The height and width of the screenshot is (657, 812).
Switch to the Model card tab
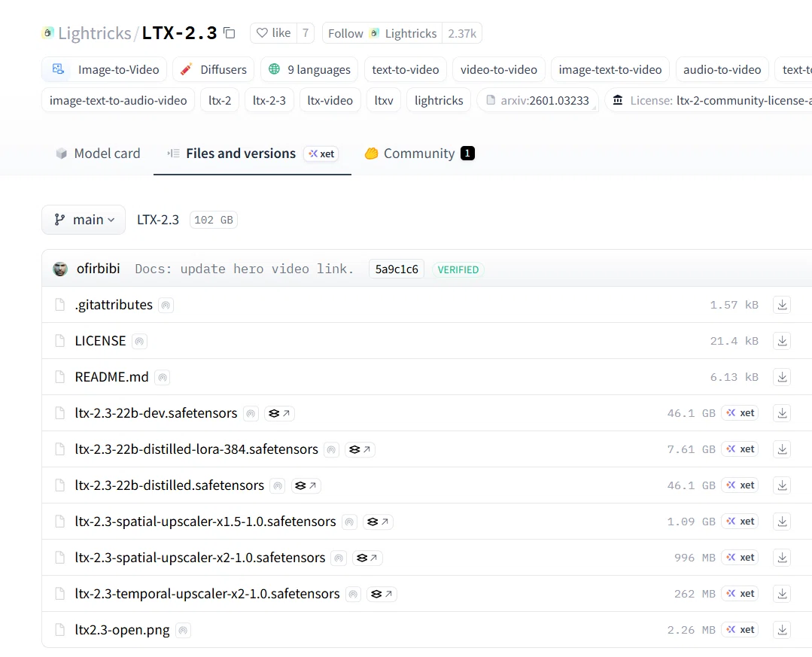point(98,154)
